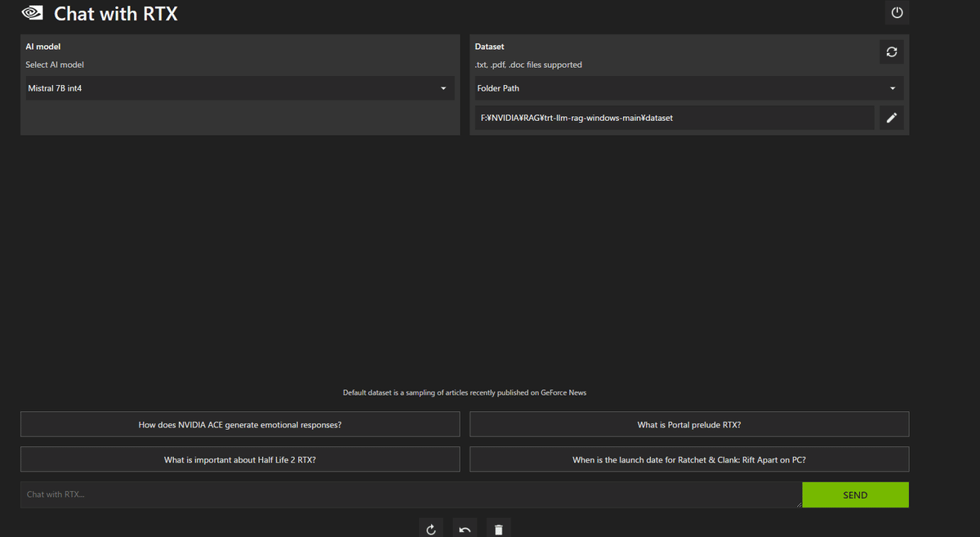Click the retry response icon below chat
The image size is (980, 537).
pyautogui.click(x=431, y=529)
